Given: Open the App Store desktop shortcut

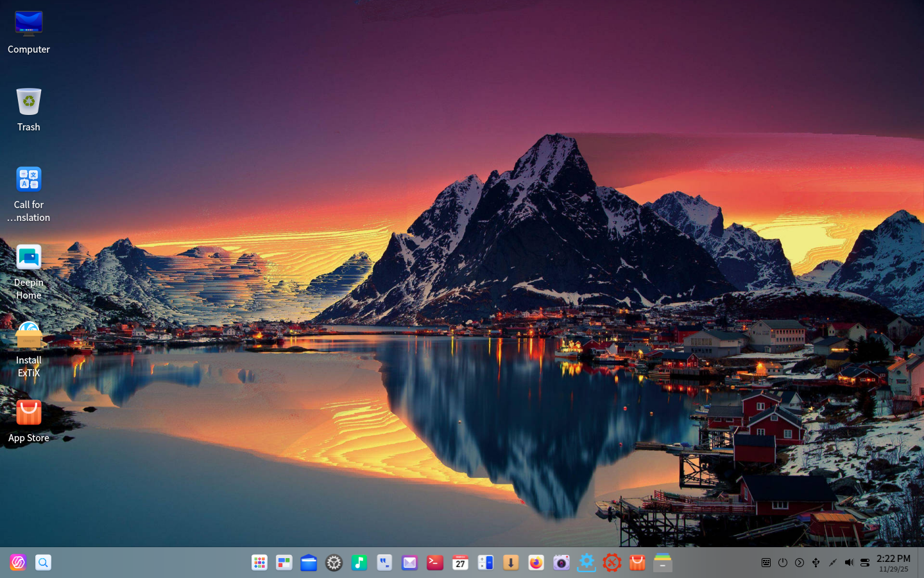Looking at the screenshot, I should pyautogui.click(x=29, y=413).
